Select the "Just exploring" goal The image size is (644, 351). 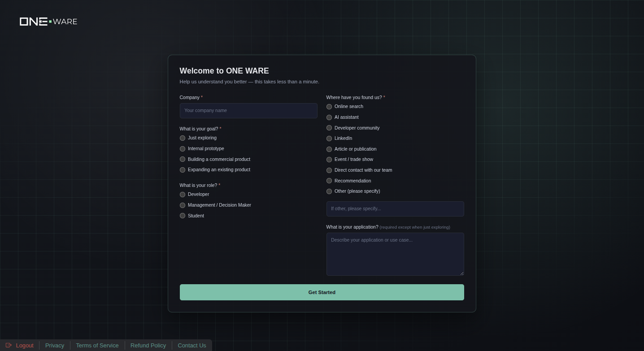point(183,138)
